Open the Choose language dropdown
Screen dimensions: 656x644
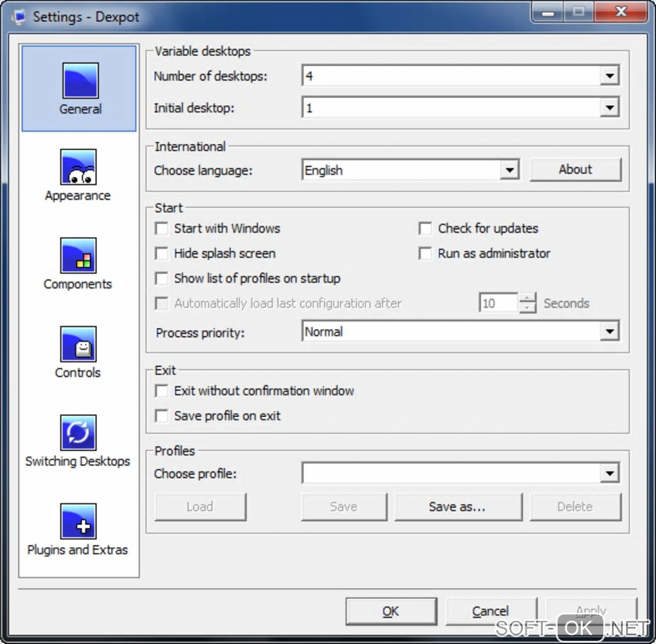pos(509,170)
